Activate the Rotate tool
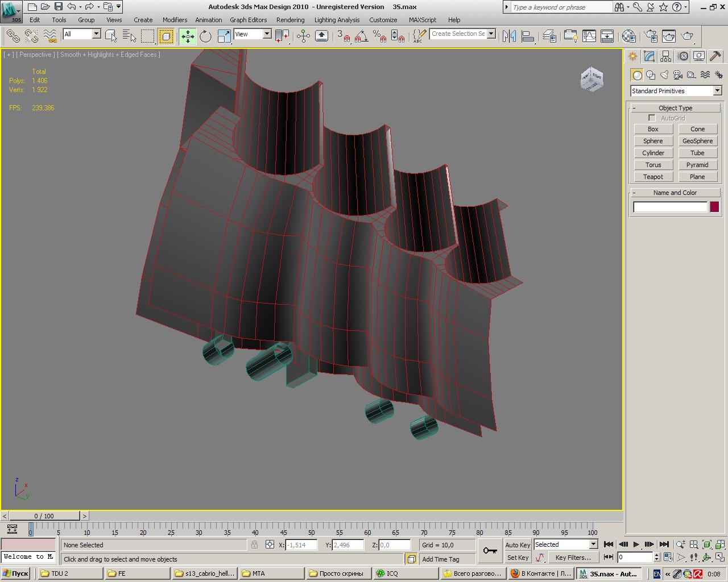Image resolution: width=728 pixels, height=582 pixels. click(x=205, y=36)
